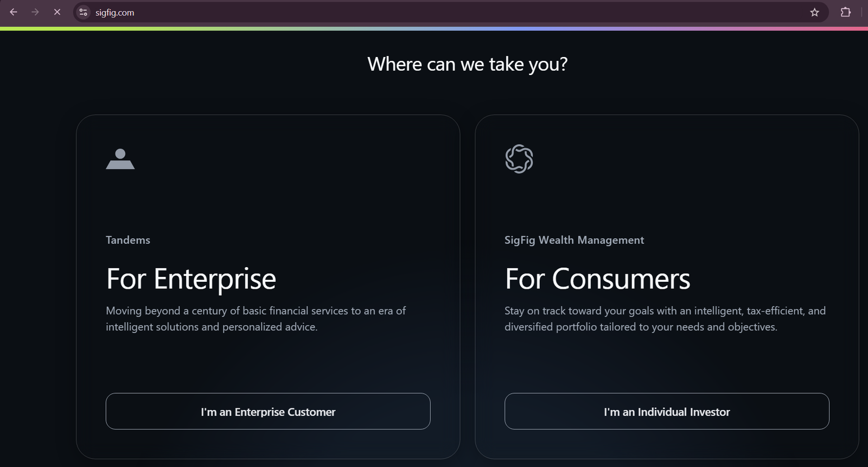Click the Consumers description paragraph

pos(665,319)
